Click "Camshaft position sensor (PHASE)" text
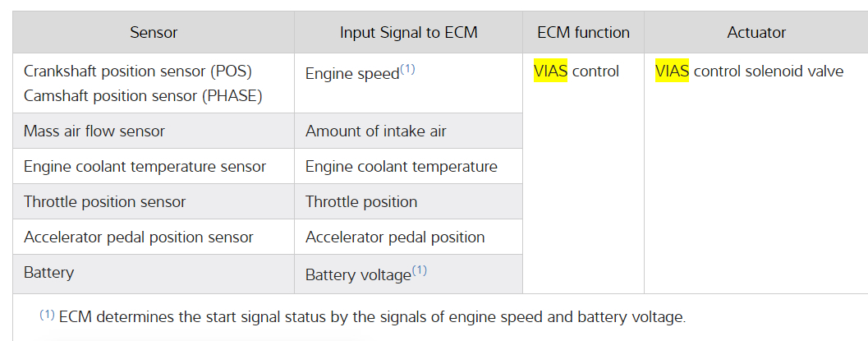 tap(143, 96)
